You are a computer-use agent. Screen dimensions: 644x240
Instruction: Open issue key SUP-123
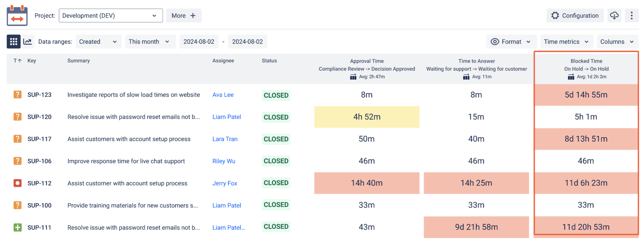coord(39,95)
